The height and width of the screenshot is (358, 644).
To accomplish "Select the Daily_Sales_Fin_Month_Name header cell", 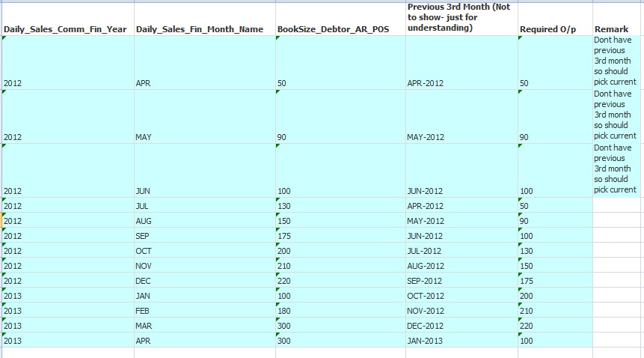I will coord(205,19).
